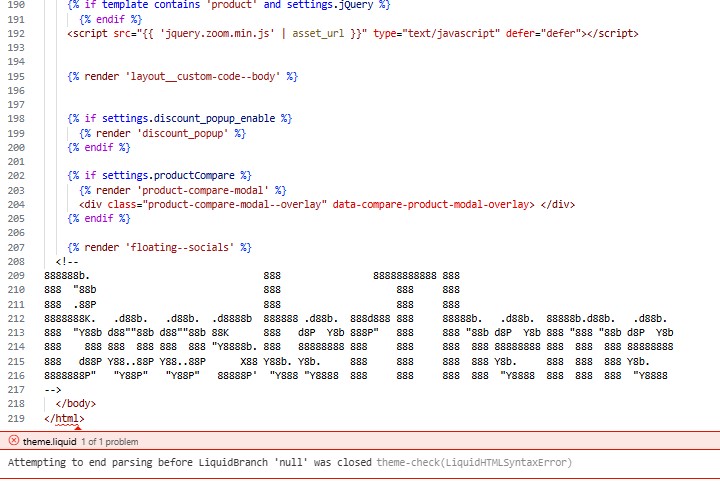Click the 'product-compare-modal--overlay' class value
720x482 pixels.
tap(235, 204)
